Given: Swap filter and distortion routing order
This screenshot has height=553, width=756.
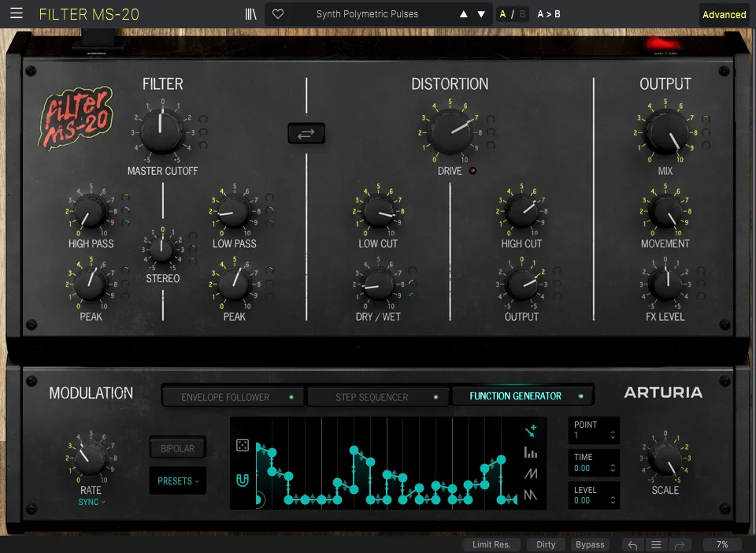Looking at the screenshot, I should tap(306, 134).
